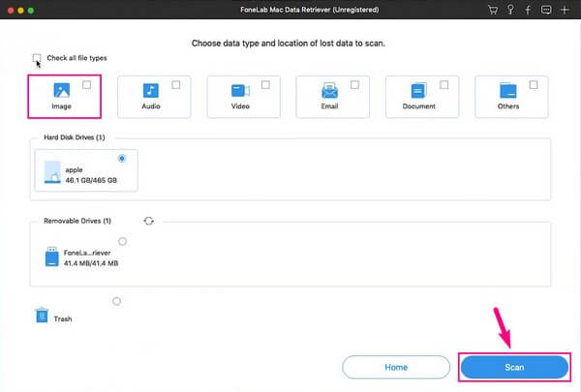Maximize the window with green button
This screenshot has width=581, height=392.
coord(31,11)
